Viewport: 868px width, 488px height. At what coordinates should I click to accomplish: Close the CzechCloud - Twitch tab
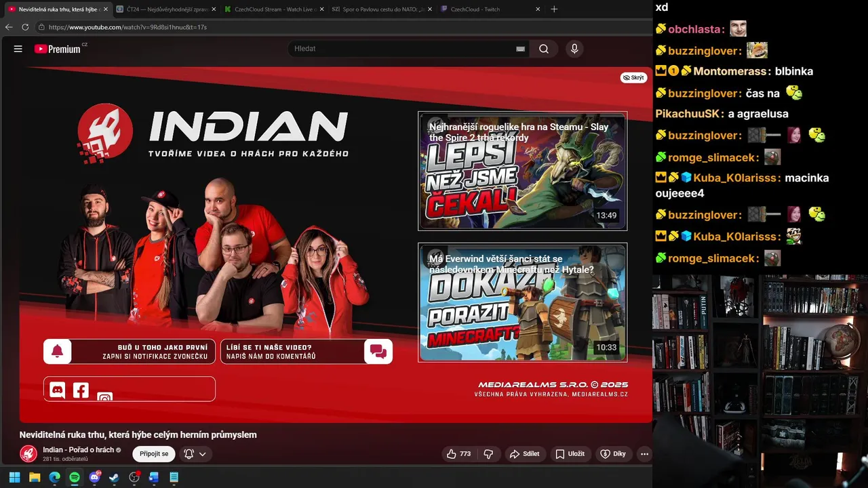(538, 9)
